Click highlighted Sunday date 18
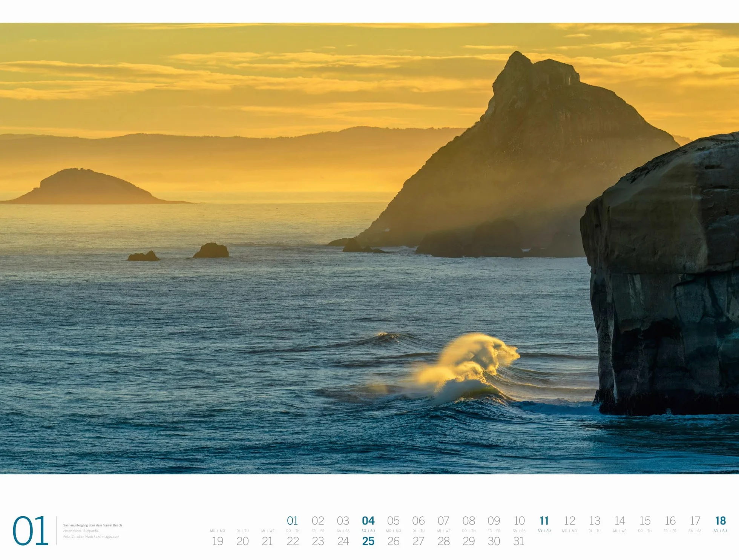Image resolution: width=739 pixels, height=560 pixels. pos(721,521)
